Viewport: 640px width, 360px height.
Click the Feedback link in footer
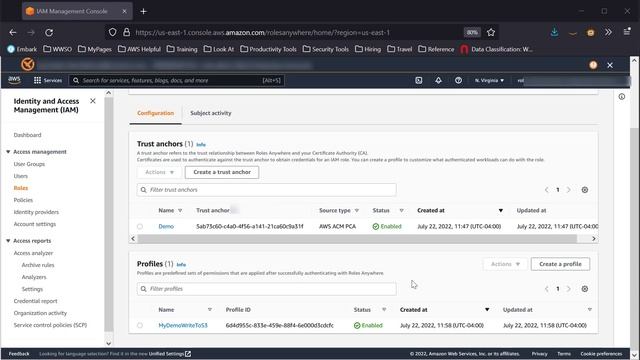click(x=19, y=354)
